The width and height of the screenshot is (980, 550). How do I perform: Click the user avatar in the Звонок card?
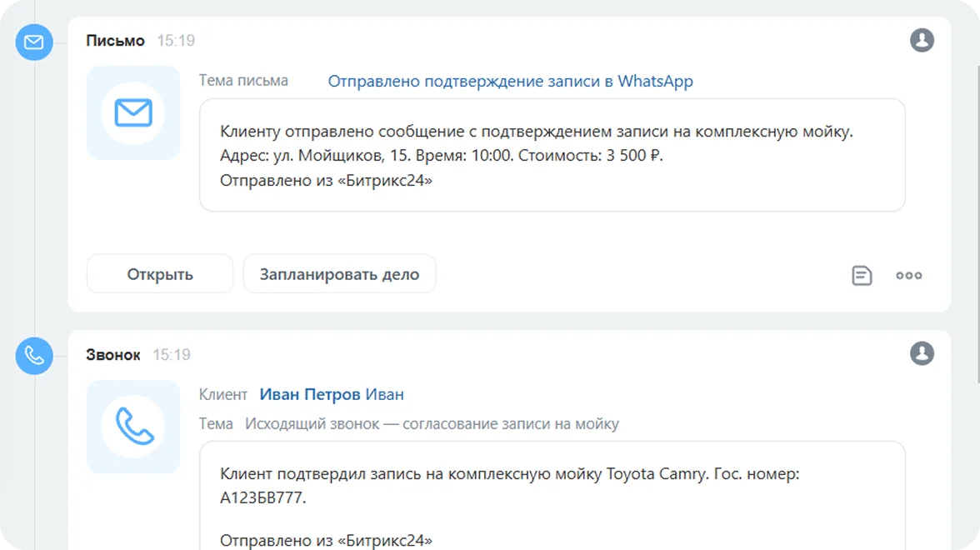tap(922, 353)
